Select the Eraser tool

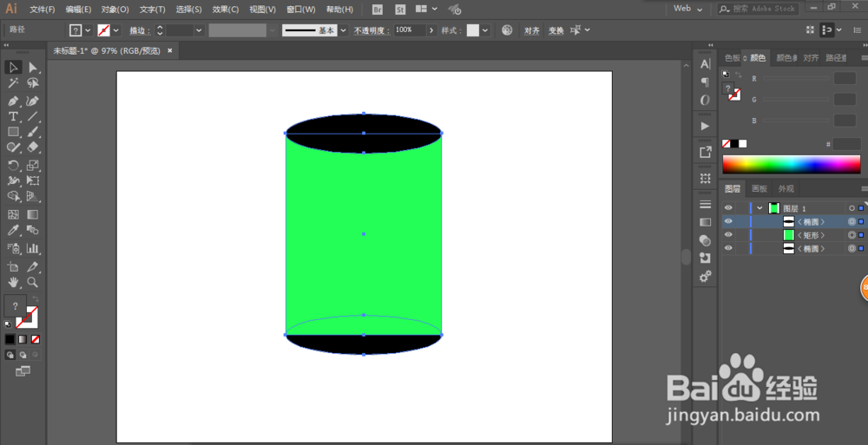pos(33,147)
